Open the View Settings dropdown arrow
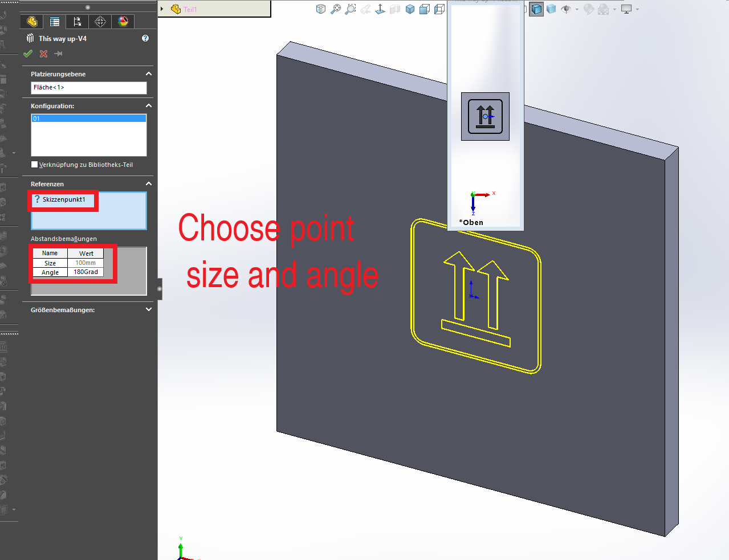The height and width of the screenshot is (560, 729). (x=637, y=9)
